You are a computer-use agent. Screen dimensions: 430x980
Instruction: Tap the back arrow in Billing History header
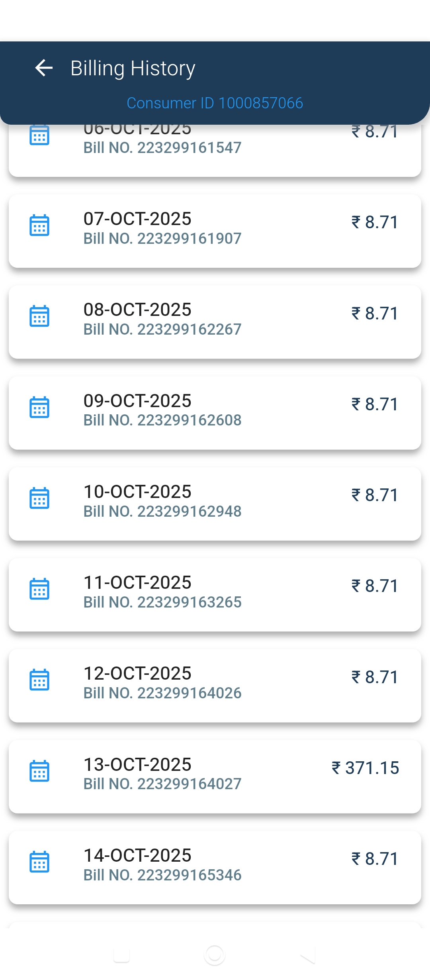coord(44,68)
